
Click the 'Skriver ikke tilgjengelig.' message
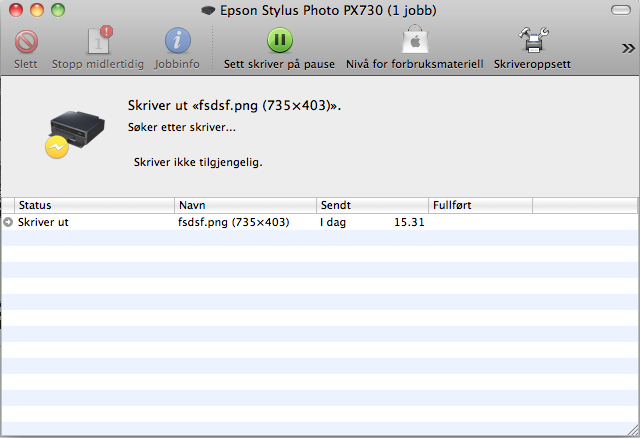(x=198, y=162)
